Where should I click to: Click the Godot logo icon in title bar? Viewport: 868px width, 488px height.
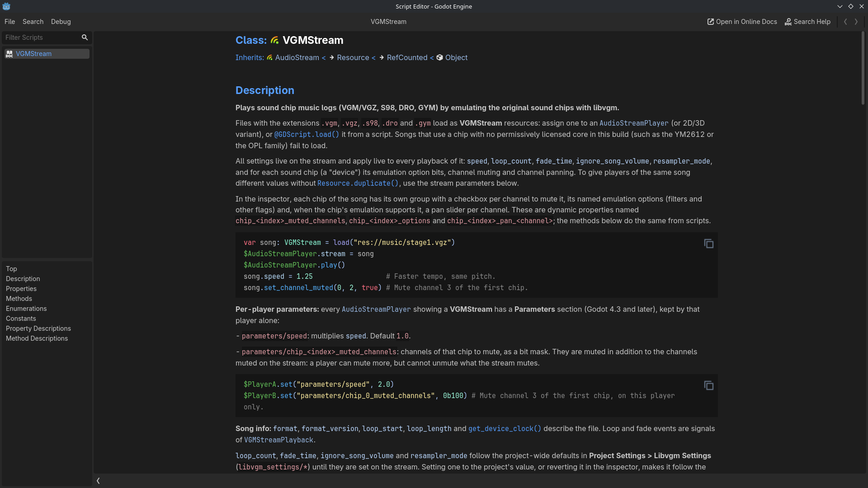(6, 6)
